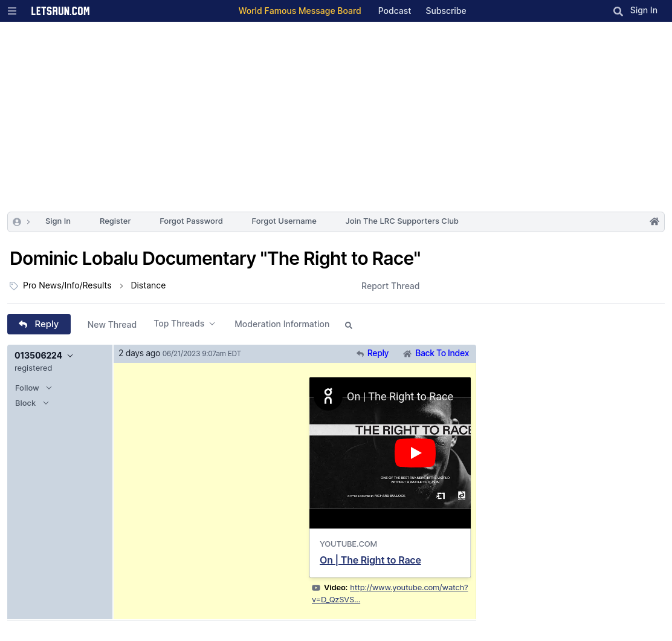Open the youtube.com/watch URL link
672x641 pixels.
pyautogui.click(x=390, y=594)
